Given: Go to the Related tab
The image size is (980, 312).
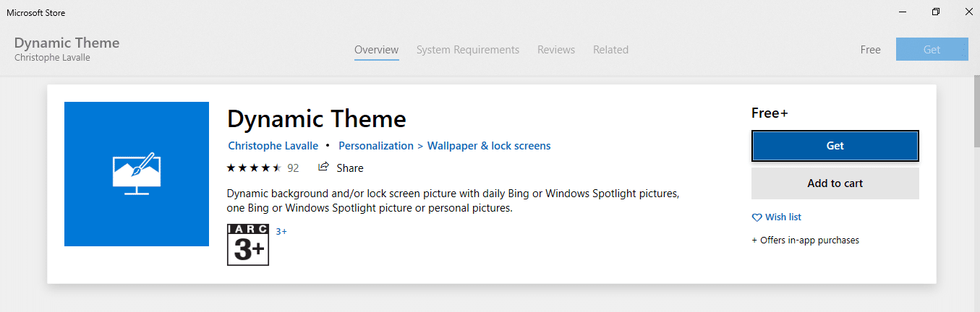Looking at the screenshot, I should 610,50.
